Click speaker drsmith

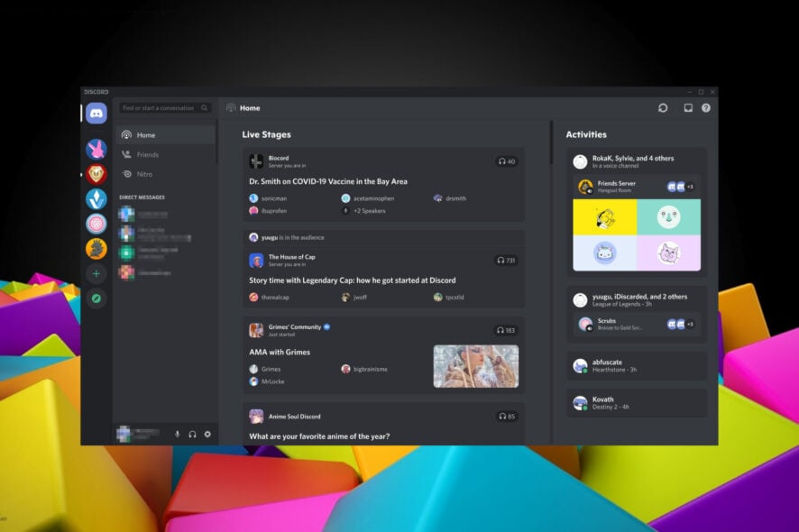(449, 198)
